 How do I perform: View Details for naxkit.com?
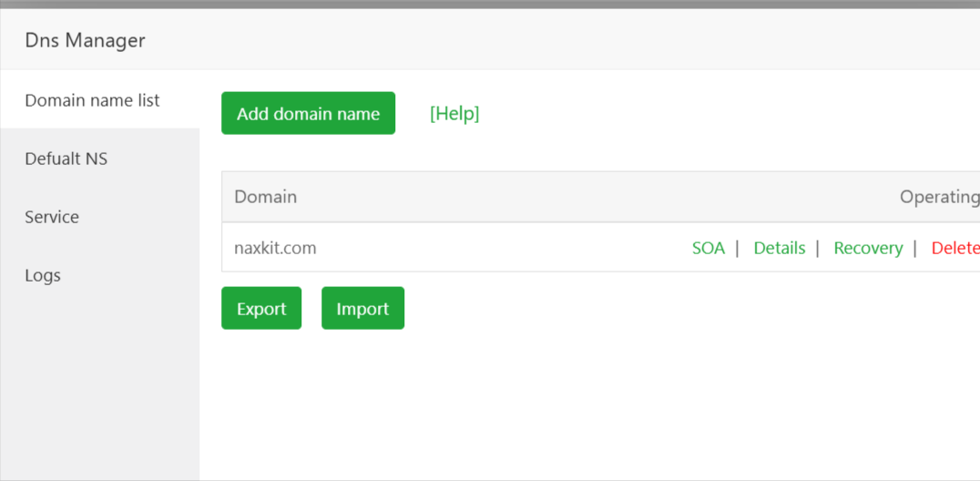click(779, 248)
